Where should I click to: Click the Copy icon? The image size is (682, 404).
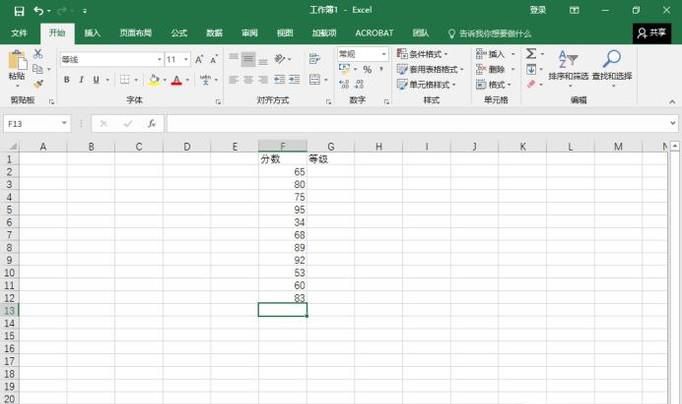38,69
